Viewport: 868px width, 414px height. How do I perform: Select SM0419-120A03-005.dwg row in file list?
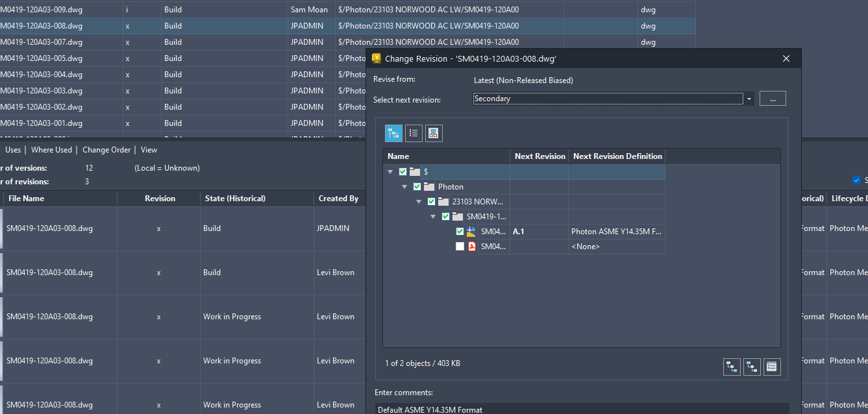coord(183,58)
